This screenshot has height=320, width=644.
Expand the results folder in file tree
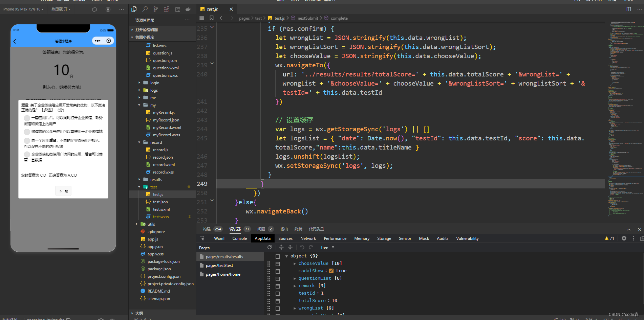pyautogui.click(x=156, y=180)
